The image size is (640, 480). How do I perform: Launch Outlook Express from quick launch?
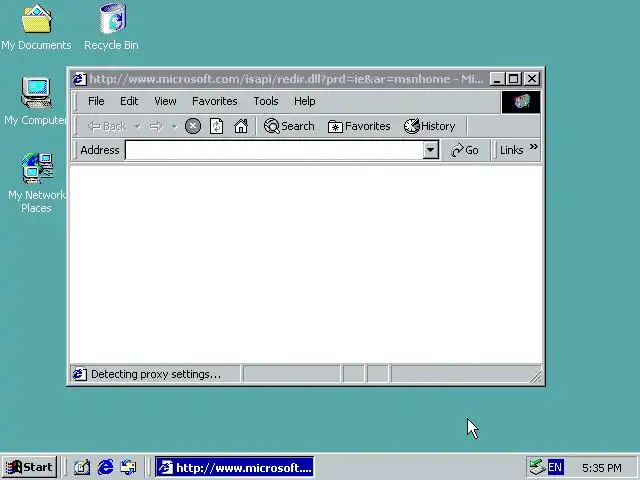129,467
